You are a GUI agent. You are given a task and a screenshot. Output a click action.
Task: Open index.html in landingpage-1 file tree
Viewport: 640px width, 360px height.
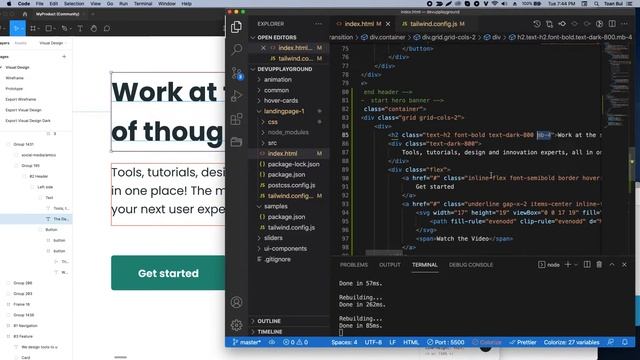pyautogui.click(x=282, y=153)
